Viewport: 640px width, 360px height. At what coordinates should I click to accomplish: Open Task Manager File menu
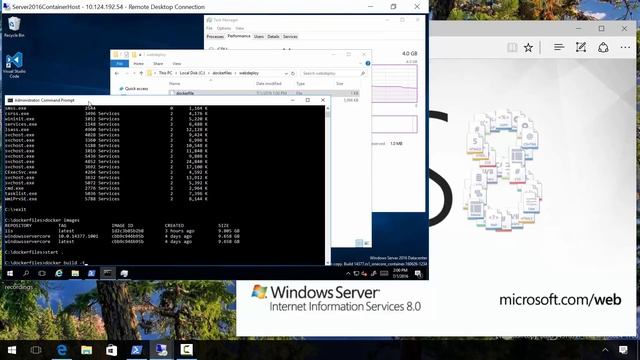pyautogui.click(x=209, y=28)
